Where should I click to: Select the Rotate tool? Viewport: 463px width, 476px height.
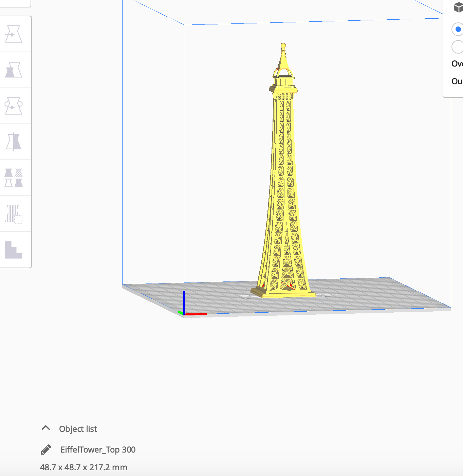(x=14, y=106)
